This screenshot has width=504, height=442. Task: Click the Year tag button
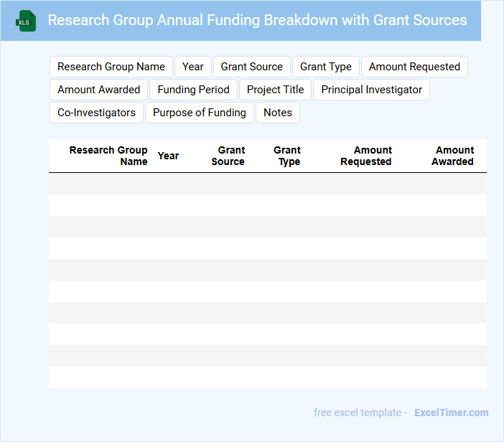[x=193, y=67]
